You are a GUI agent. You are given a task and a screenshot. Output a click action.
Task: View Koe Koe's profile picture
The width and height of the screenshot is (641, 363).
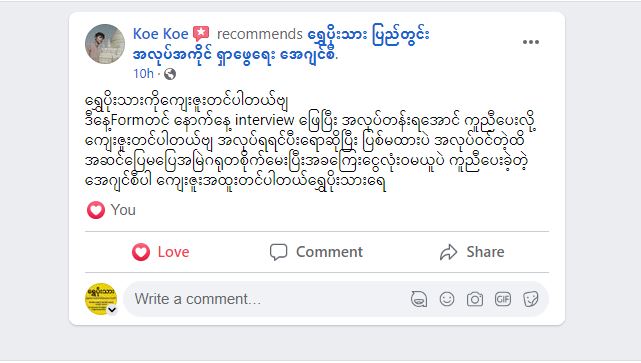[105, 44]
